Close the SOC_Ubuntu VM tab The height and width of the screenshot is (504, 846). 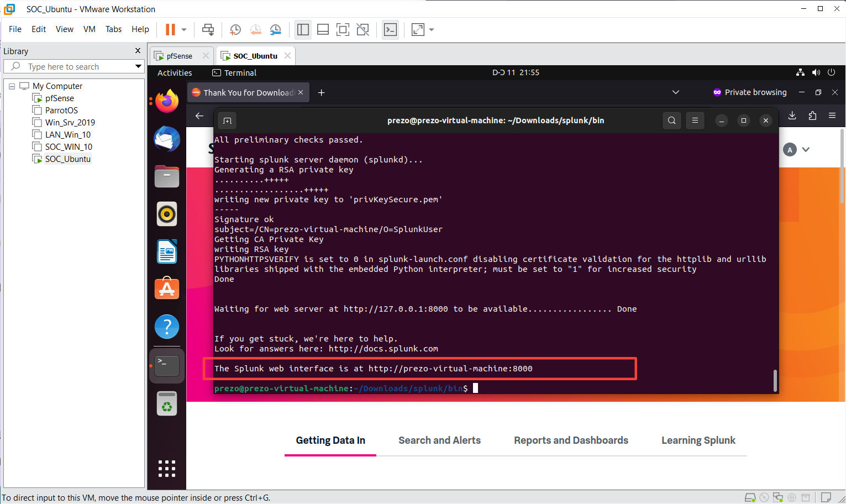coord(287,56)
